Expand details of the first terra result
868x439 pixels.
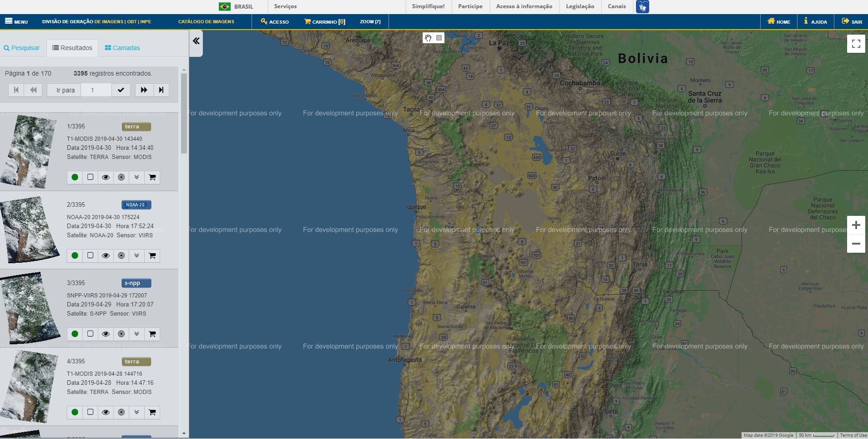pyautogui.click(x=137, y=177)
